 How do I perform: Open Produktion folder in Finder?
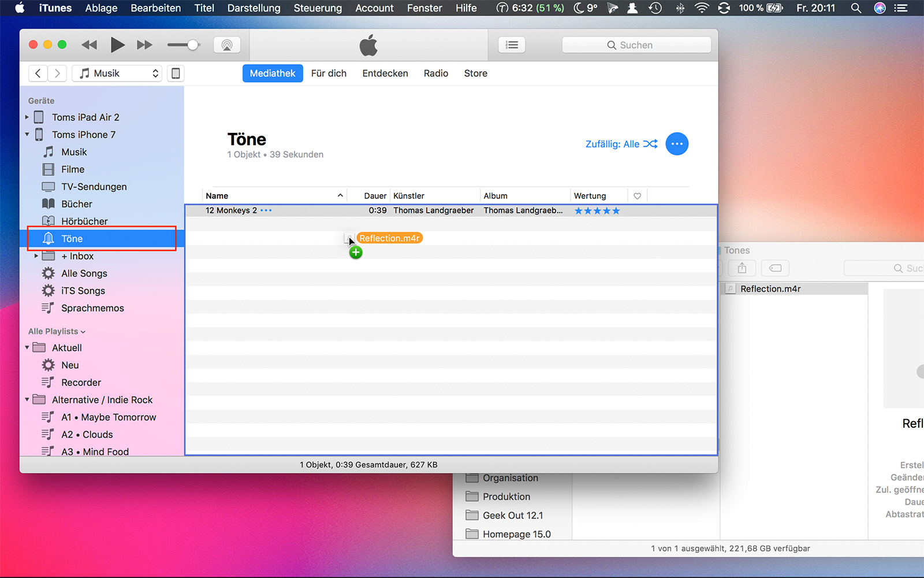tap(506, 497)
